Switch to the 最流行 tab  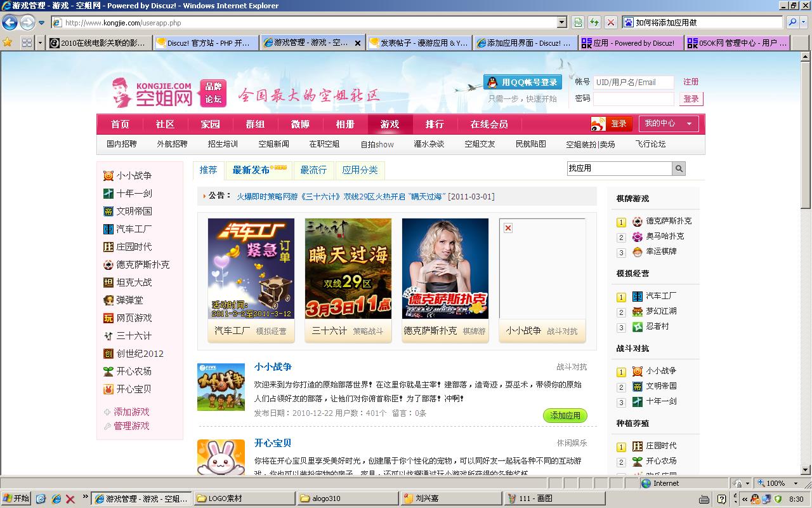click(313, 170)
